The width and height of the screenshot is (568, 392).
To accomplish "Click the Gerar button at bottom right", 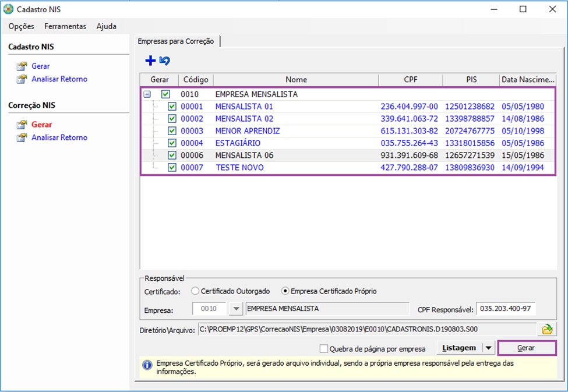I will pyautogui.click(x=527, y=348).
